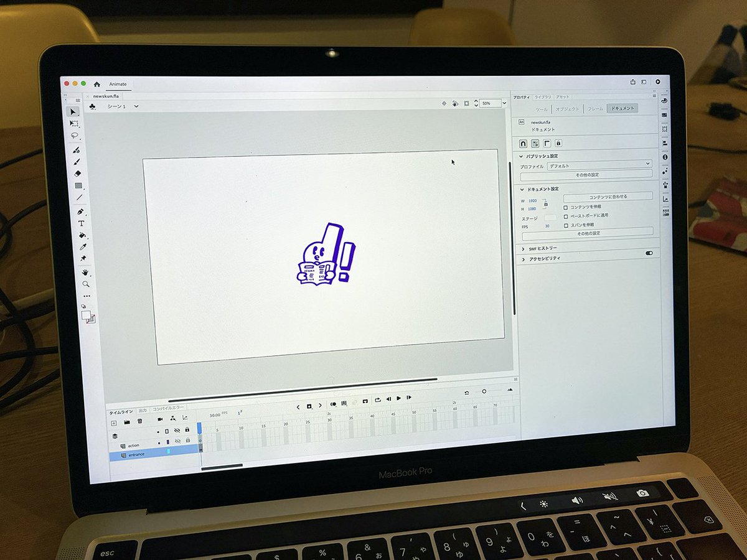Screen dimensions: 747x560
Task: Add camera with the camera icon
Action: tap(161, 420)
